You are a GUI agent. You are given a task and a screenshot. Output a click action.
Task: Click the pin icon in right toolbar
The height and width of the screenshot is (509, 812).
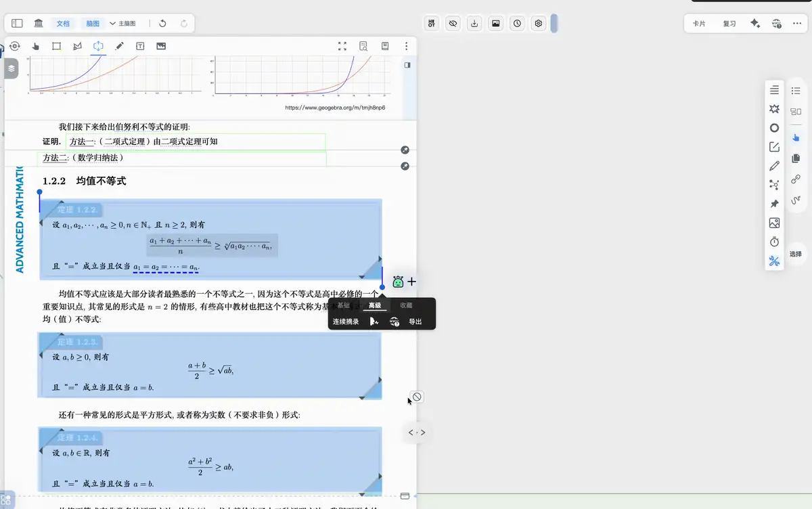774,204
